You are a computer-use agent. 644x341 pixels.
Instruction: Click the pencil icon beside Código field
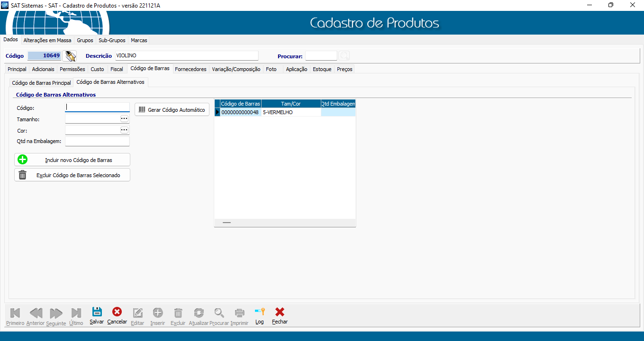pyautogui.click(x=70, y=56)
